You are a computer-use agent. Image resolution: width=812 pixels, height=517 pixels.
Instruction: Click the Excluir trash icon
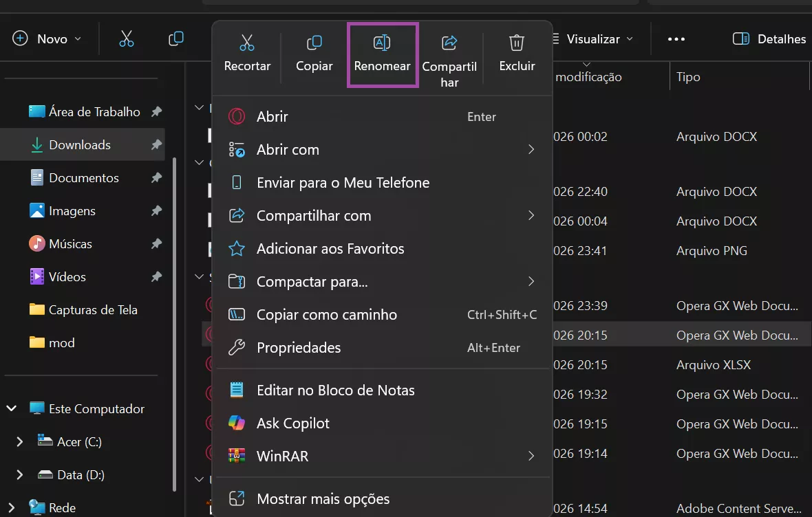[x=516, y=43]
